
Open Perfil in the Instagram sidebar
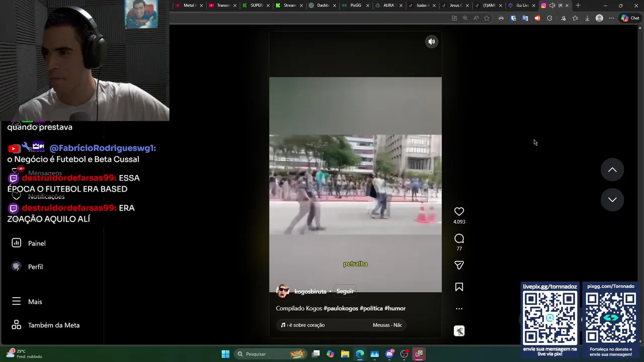(28, 267)
